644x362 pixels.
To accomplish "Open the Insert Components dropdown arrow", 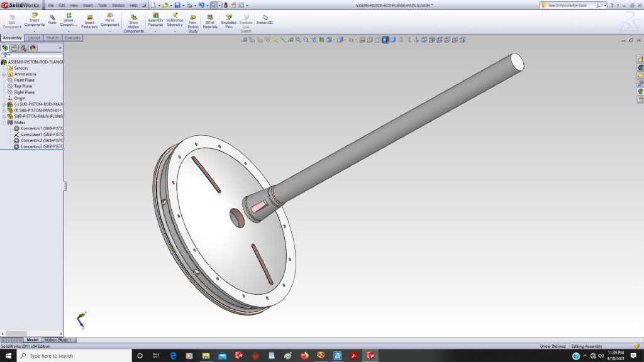I will click(x=35, y=31).
